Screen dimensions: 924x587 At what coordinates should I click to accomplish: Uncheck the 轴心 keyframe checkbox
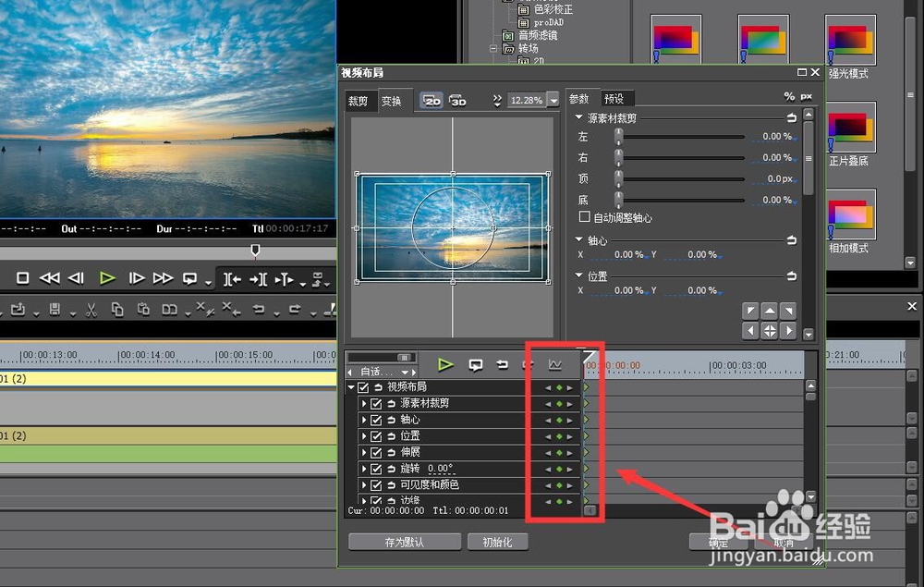click(x=376, y=421)
